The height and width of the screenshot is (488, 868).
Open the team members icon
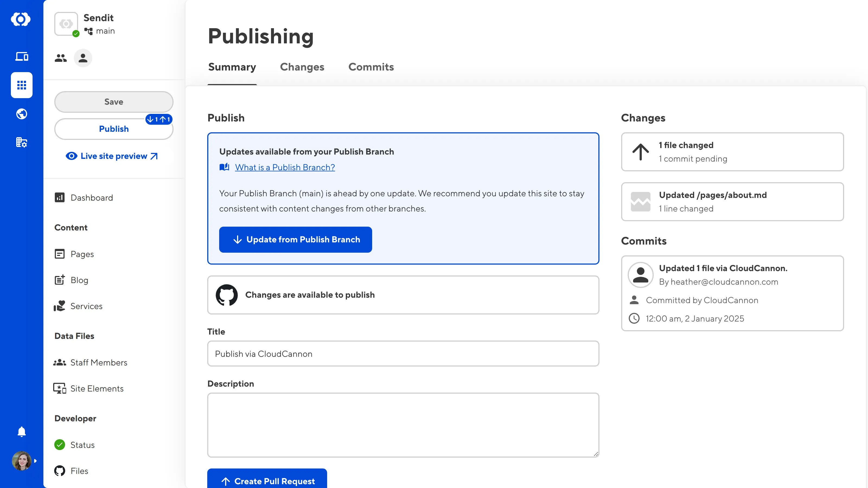pyautogui.click(x=61, y=58)
